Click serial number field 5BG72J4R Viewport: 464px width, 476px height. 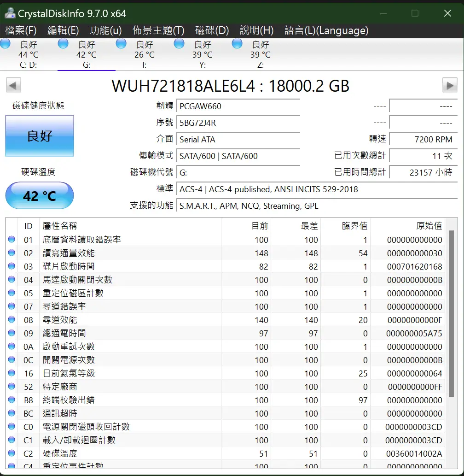238,123
